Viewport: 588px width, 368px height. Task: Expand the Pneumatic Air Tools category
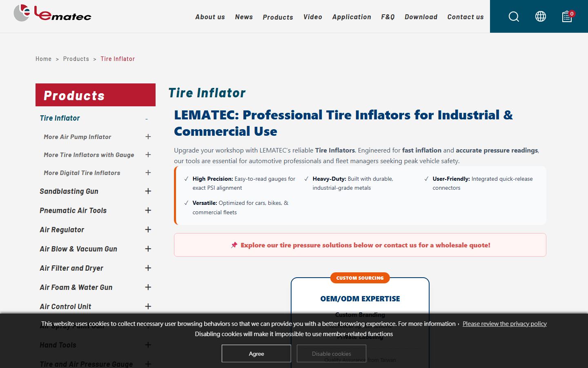[x=148, y=210]
